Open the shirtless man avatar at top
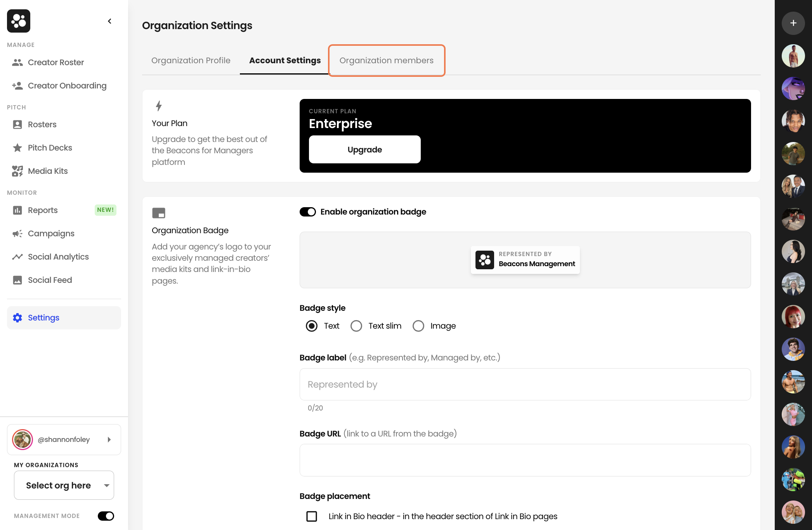 coord(793,56)
